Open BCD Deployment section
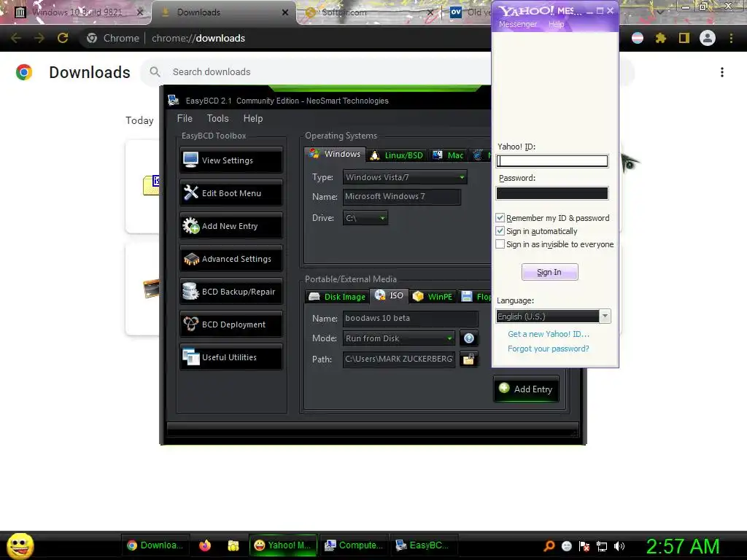The height and width of the screenshot is (560, 747). point(231,324)
